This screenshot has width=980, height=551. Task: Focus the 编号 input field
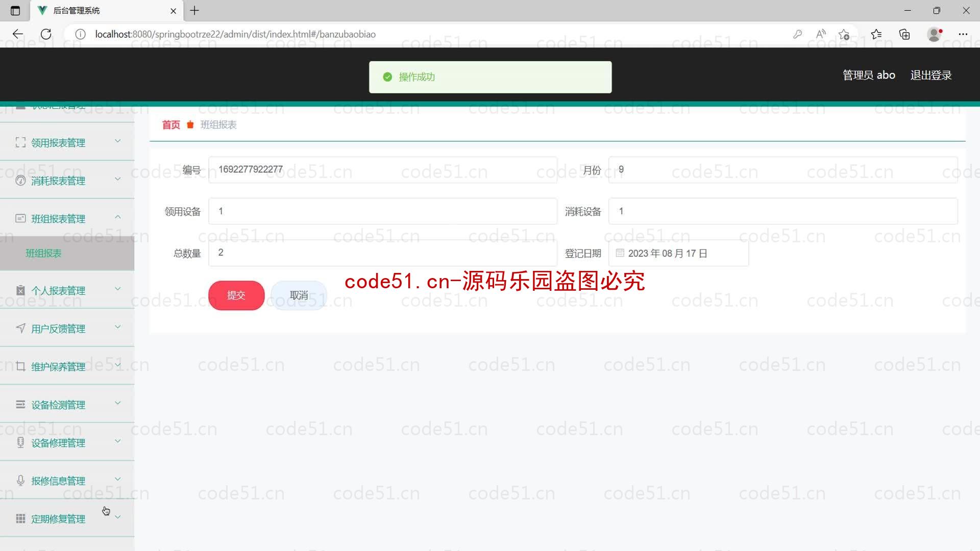(382, 169)
